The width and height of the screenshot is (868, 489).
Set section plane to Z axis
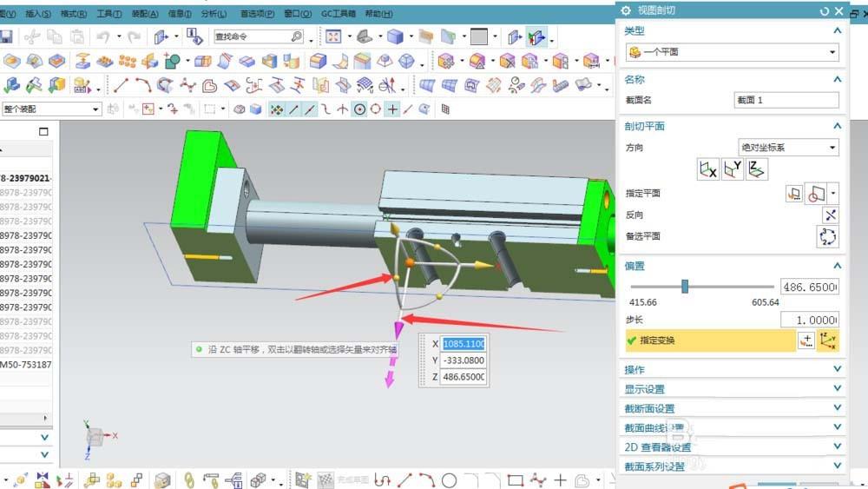point(757,169)
